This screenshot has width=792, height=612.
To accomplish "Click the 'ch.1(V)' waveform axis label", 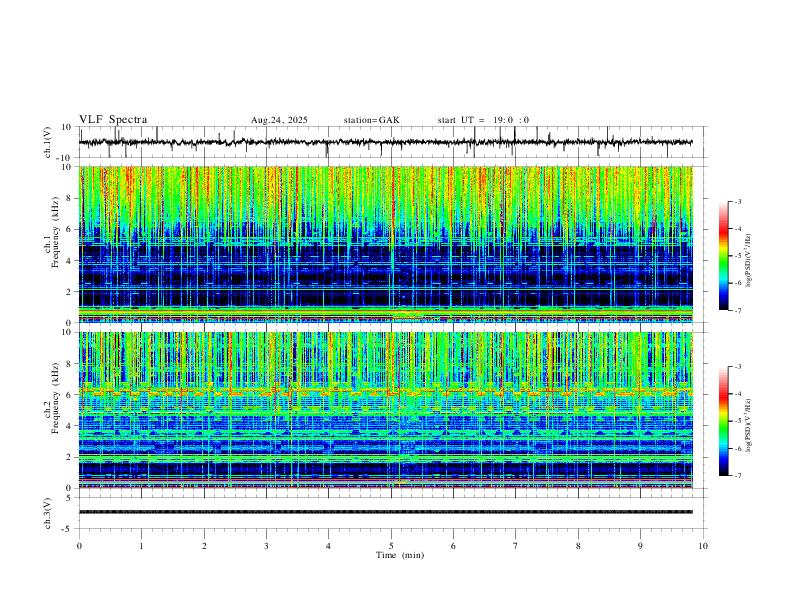I will click(x=48, y=142).
